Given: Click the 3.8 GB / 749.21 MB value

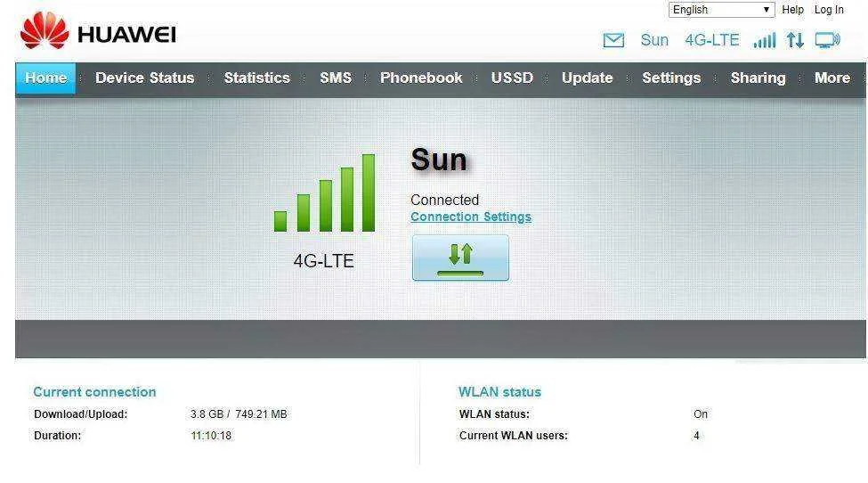Looking at the screenshot, I should point(239,413).
